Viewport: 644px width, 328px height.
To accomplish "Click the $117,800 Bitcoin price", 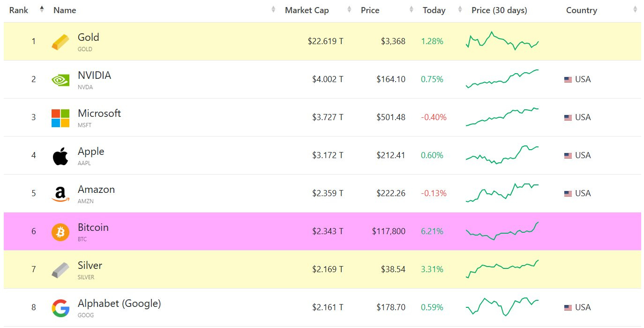I will click(x=389, y=231).
